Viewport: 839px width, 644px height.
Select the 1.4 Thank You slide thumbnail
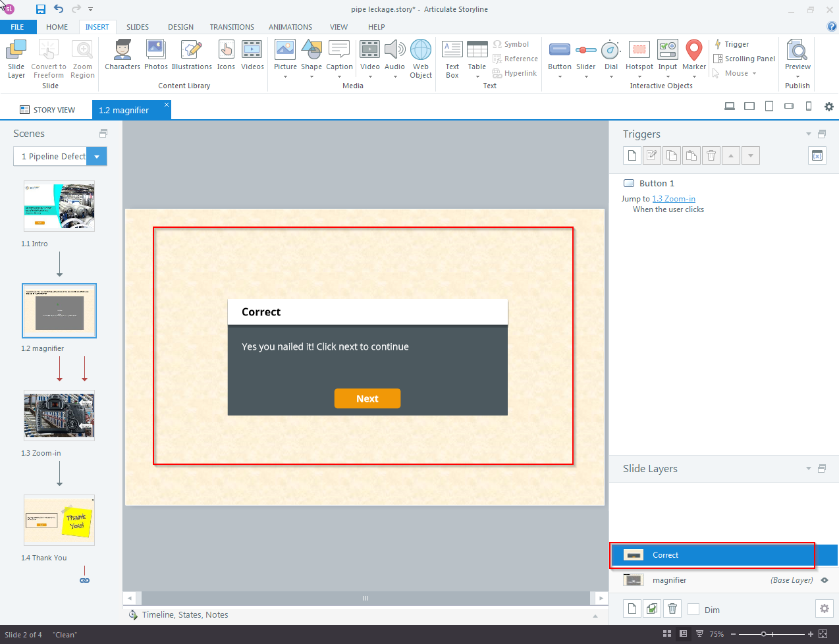coord(59,520)
